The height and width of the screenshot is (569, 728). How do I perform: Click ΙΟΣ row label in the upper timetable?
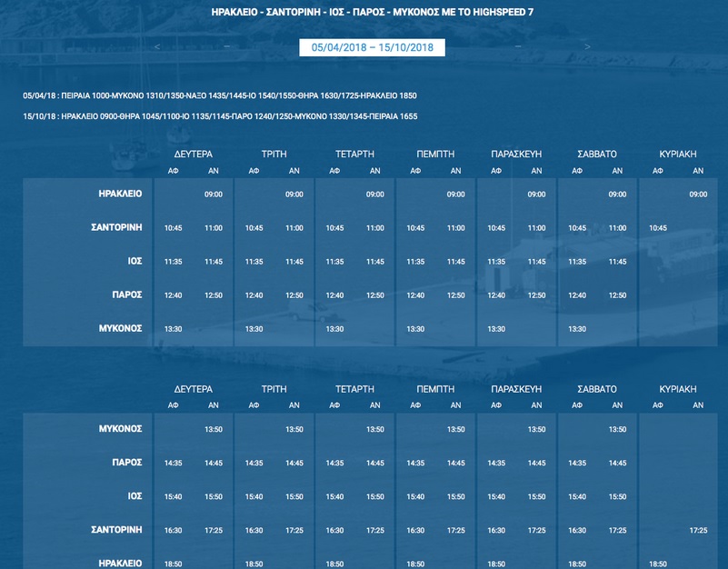(x=135, y=261)
